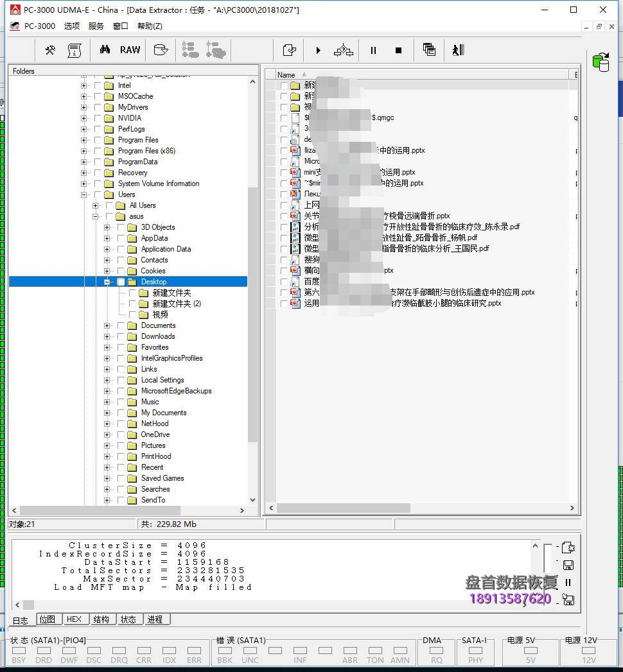Screen dimensions: 623x672
Task: Click the play/start toolbar button
Action: tap(318, 51)
